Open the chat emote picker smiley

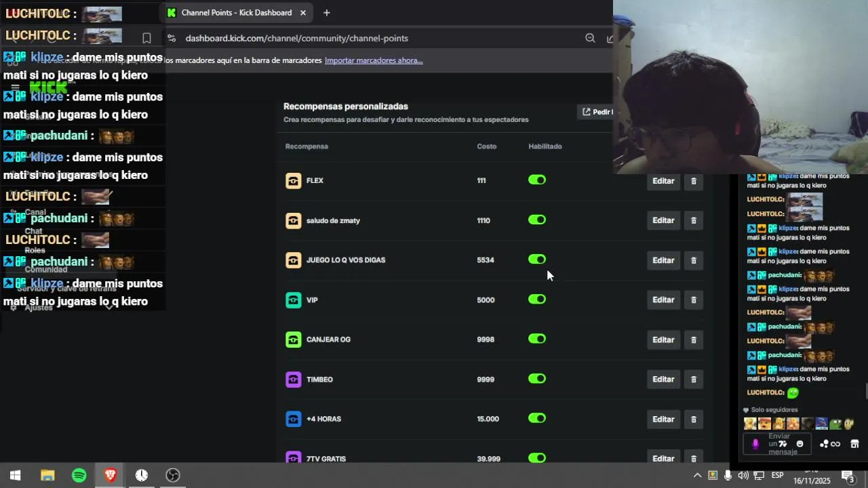[x=800, y=444]
